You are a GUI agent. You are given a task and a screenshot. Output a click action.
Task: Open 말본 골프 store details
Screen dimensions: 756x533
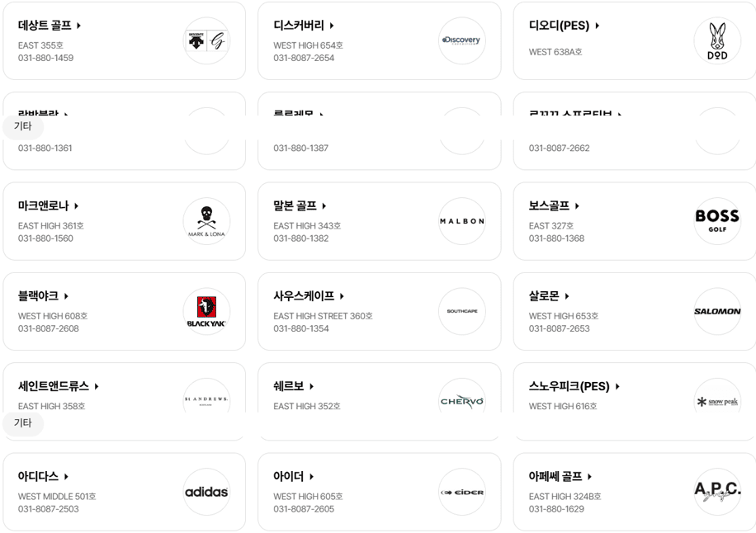300,205
